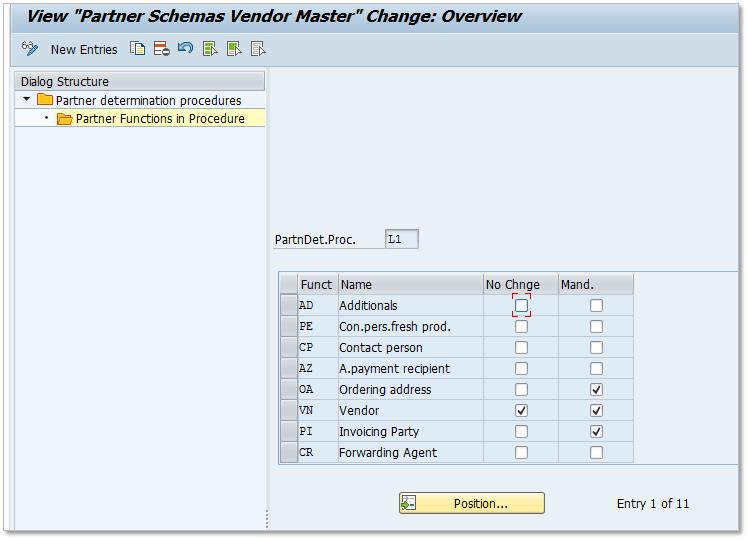Uncheck No Chnge for Vendor row
Screen dimensions: 748x540
point(521,410)
